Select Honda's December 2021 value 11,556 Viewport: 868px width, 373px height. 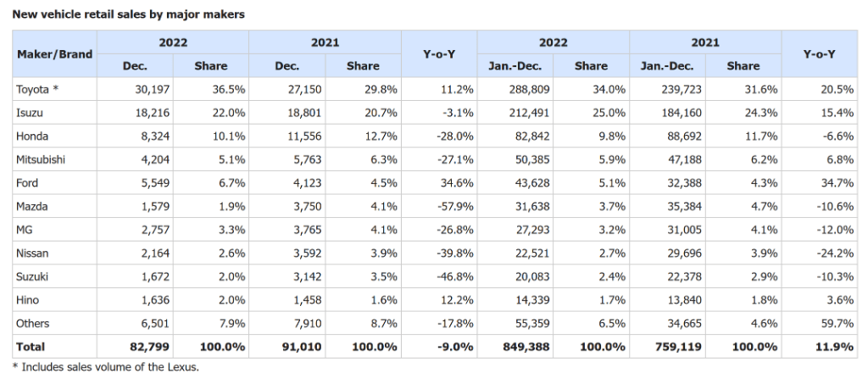click(x=304, y=136)
